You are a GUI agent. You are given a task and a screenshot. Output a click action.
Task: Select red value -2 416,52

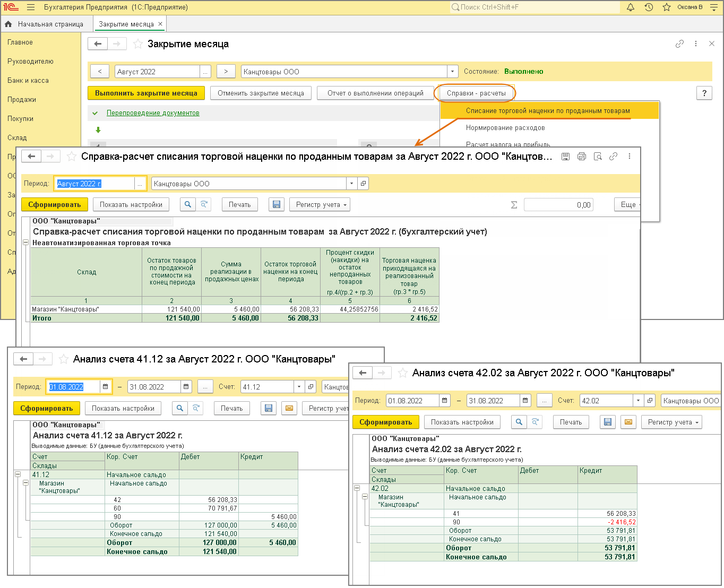(607, 522)
